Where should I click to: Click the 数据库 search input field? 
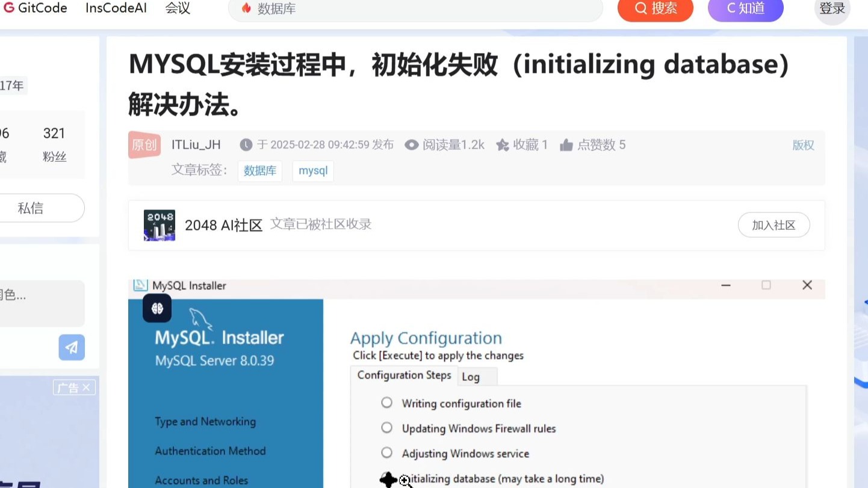415,8
